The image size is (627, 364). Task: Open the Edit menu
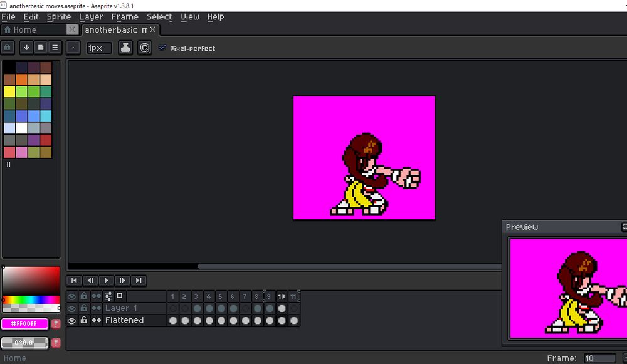[x=31, y=17]
